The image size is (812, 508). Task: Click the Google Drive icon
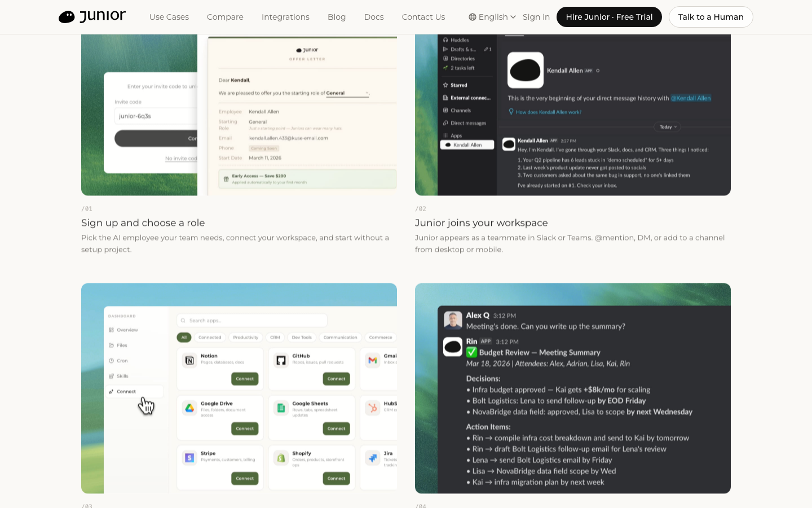click(x=190, y=408)
